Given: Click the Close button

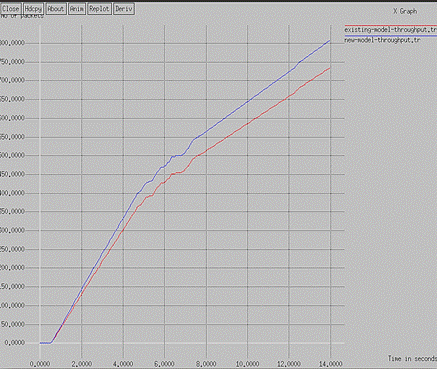Looking at the screenshot, I should tap(11, 9).
